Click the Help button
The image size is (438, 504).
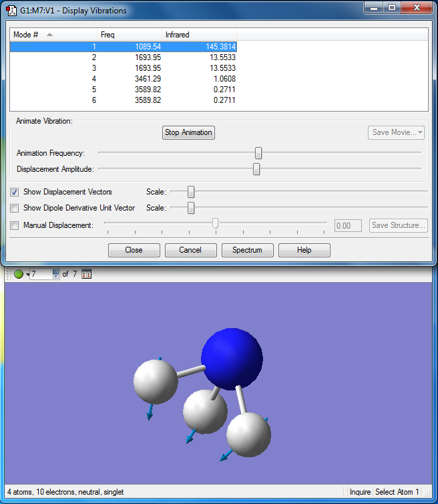pos(304,250)
